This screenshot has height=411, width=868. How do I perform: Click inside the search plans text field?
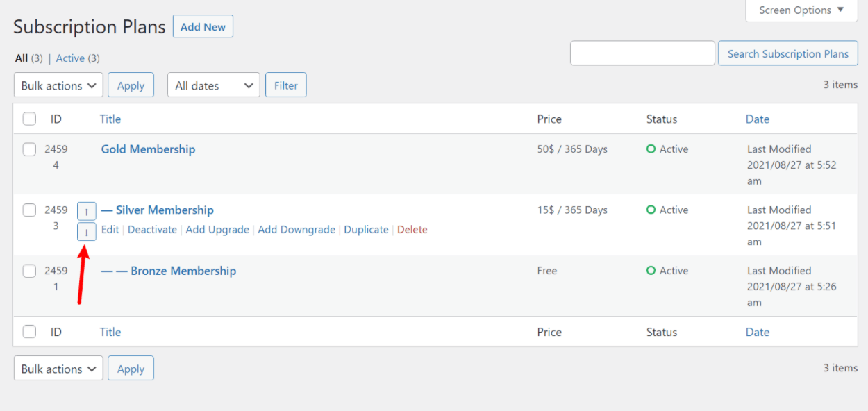click(x=642, y=53)
